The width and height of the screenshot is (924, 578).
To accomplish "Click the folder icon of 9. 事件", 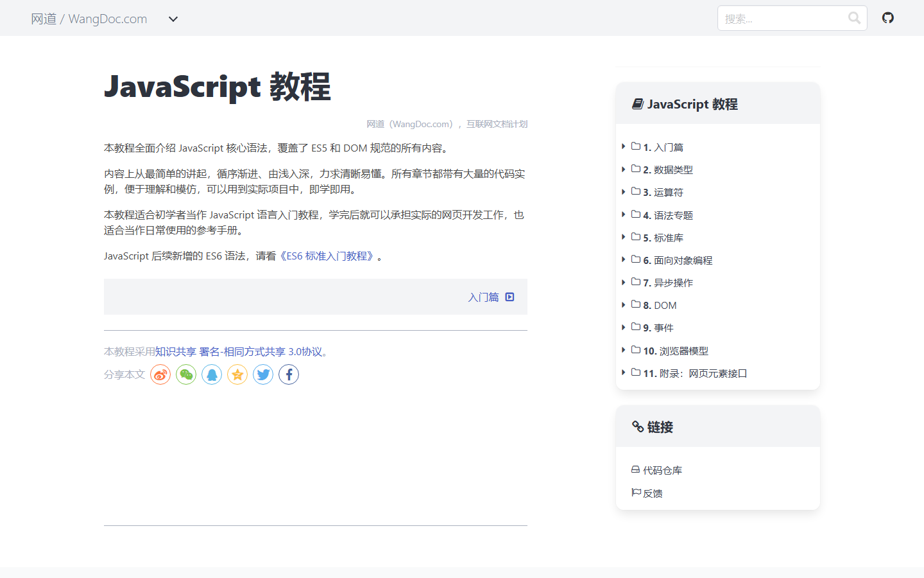I will pos(636,327).
